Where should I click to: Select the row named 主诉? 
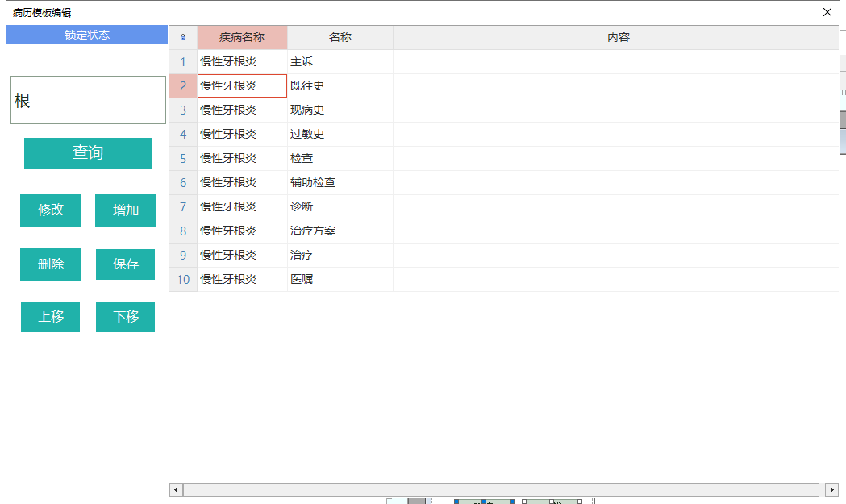point(302,62)
